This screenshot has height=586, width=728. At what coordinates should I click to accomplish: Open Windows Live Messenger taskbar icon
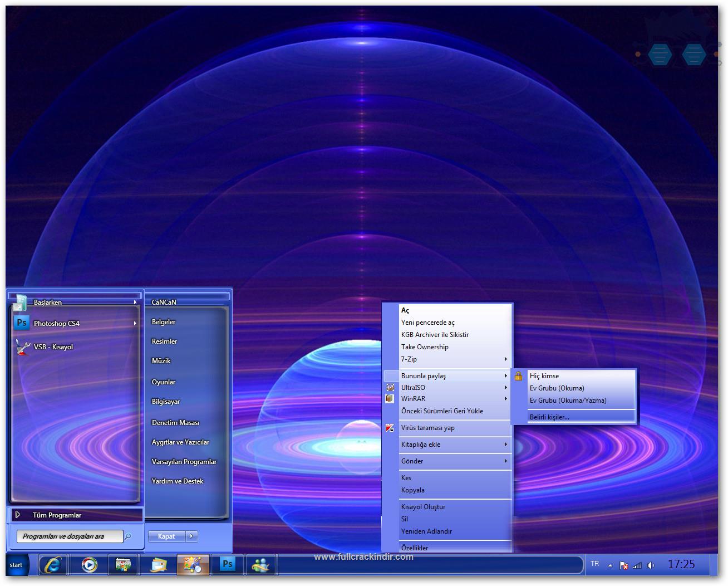[x=260, y=565]
